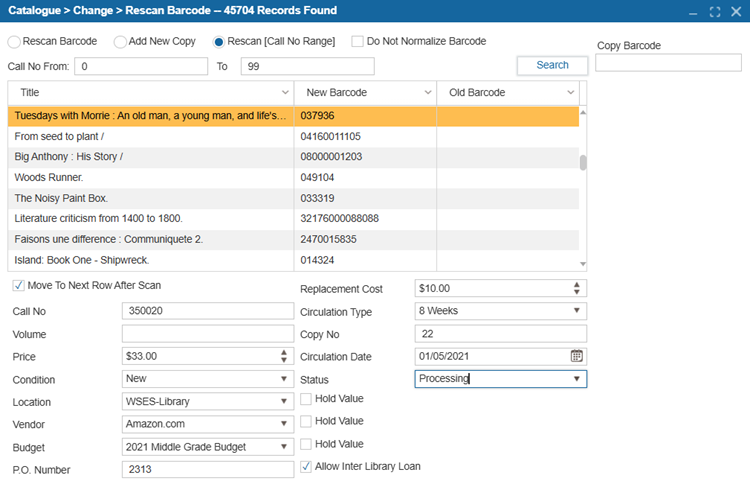
Task: Close the Rescan Barcode window
Action: click(x=736, y=11)
